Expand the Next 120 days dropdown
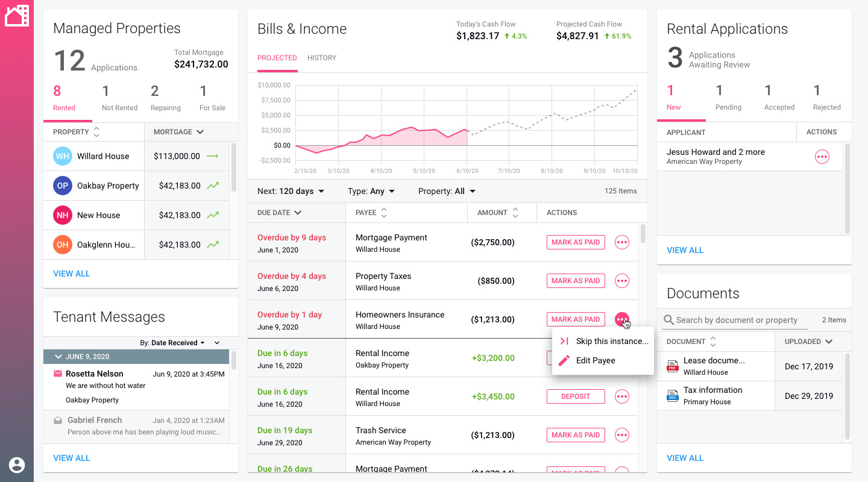868x482 pixels. 291,191
